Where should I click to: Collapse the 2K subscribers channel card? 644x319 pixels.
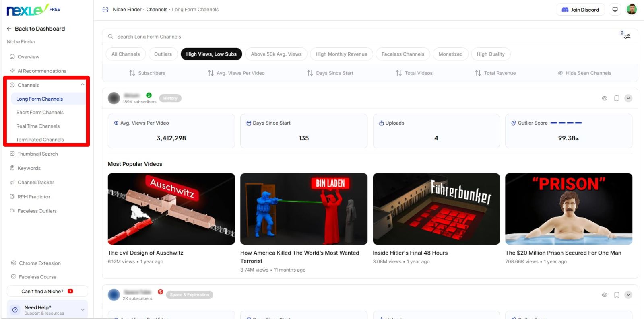point(628,295)
